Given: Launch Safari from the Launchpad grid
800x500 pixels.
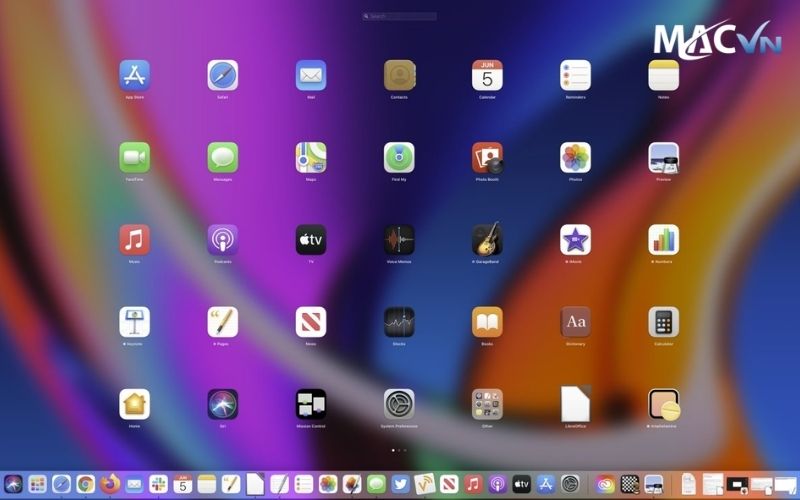Looking at the screenshot, I should click(x=223, y=76).
